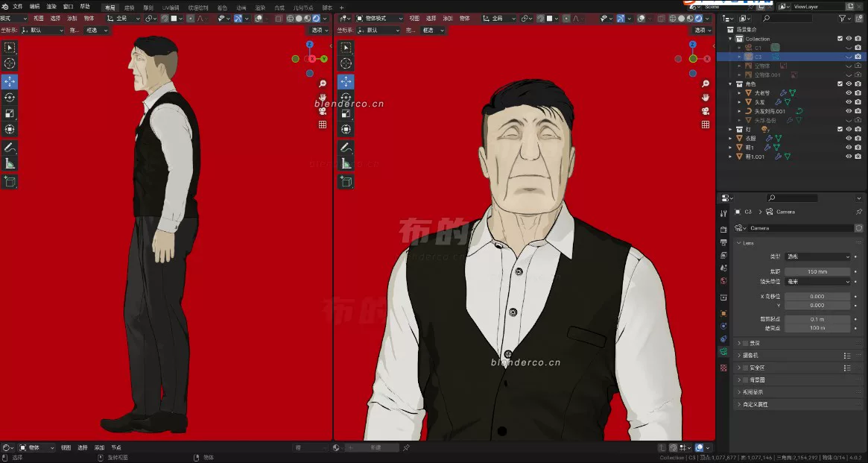This screenshot has width=868, height=463.
Task: Open Object Data camera properties tab
Action: pyautogui.click(x=723, y=352)
